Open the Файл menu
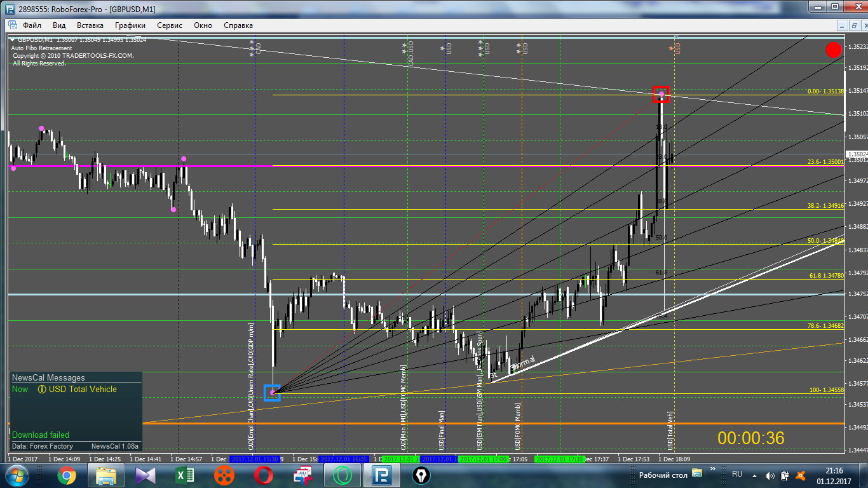Screen dimensions: 868x488 pos(32,25)
